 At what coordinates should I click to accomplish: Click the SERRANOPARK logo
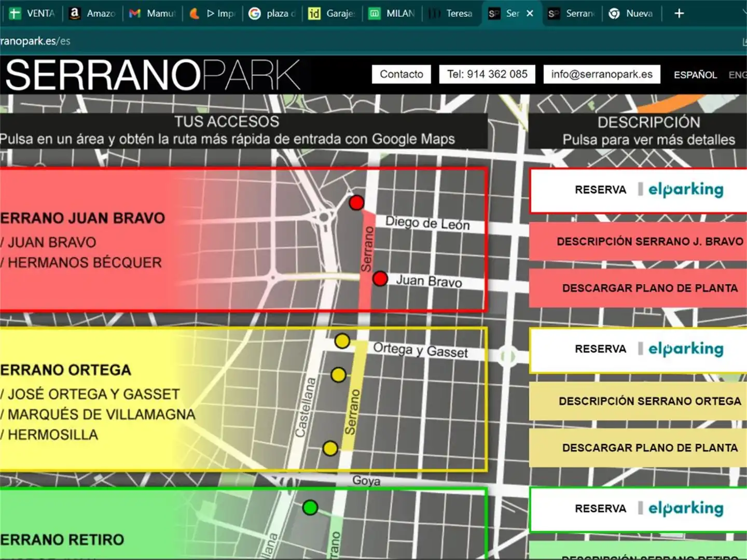tap(153, 75)
